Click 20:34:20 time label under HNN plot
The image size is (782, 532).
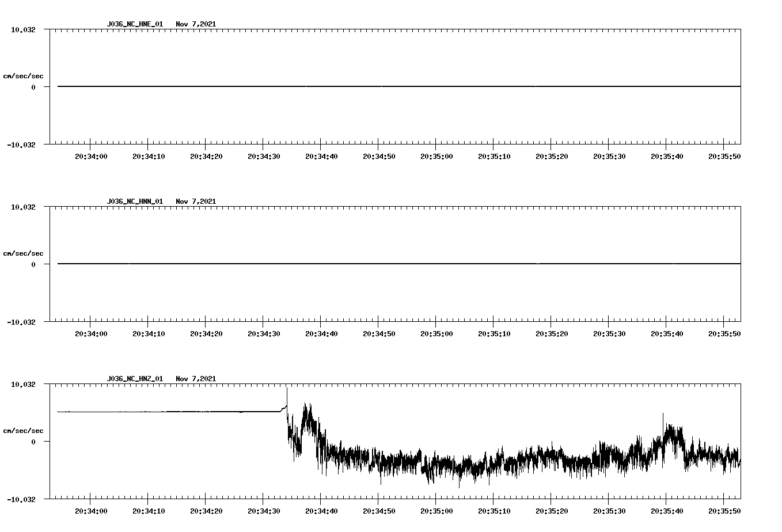point(206,334)
